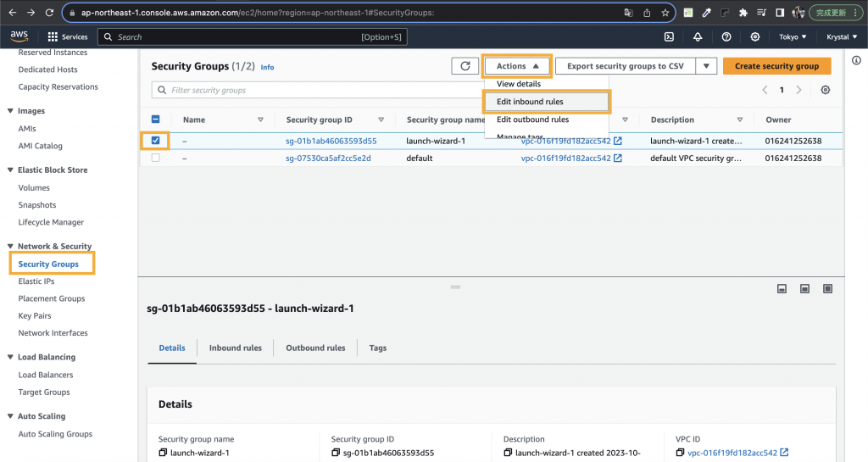This screenshot has width=868, height=462.
Task: Open Elastic IPs in the sidebar
Action: 36,281
